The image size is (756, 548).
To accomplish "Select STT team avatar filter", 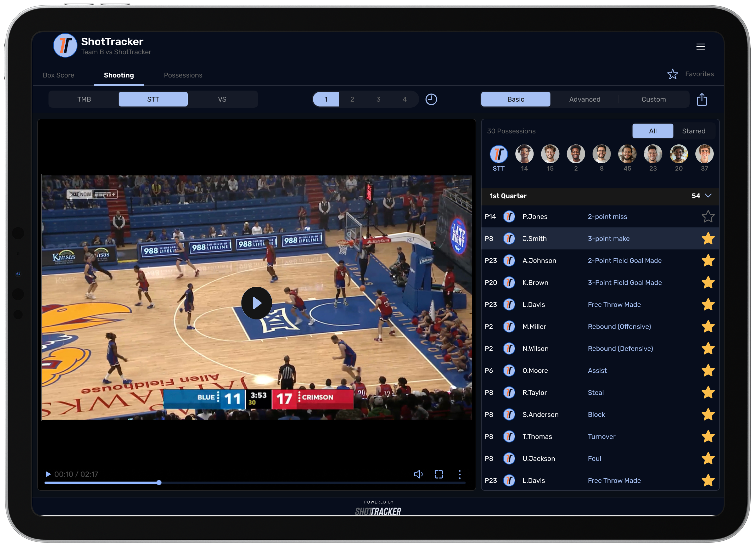I will point(498,154).
